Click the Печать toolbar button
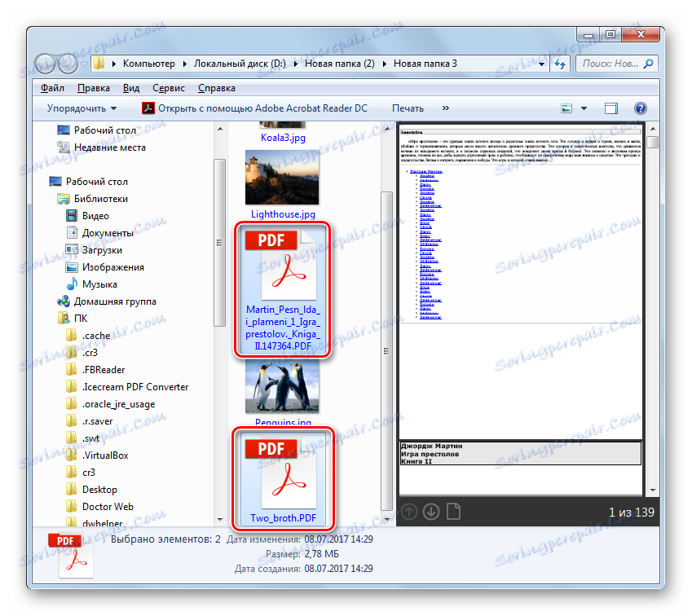The image size is (692, 616). (x=408, y=108)
